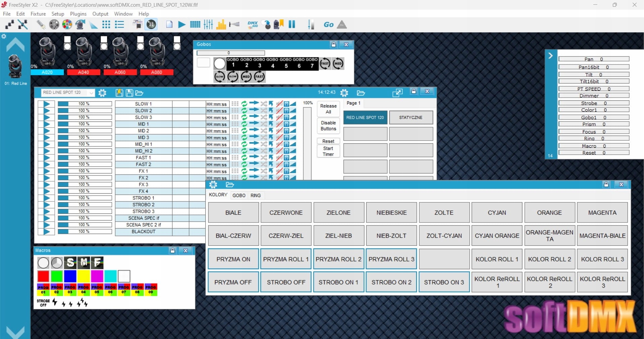644x339 pixels.
Task: Click the up chevron in left sidebar
Action: tap(15, 44)
